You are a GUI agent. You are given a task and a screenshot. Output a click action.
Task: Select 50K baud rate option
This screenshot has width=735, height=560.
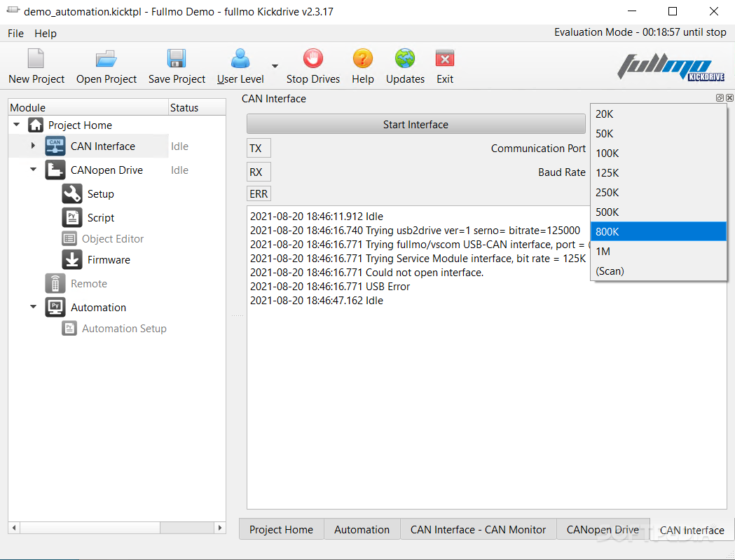click(659, 134)
